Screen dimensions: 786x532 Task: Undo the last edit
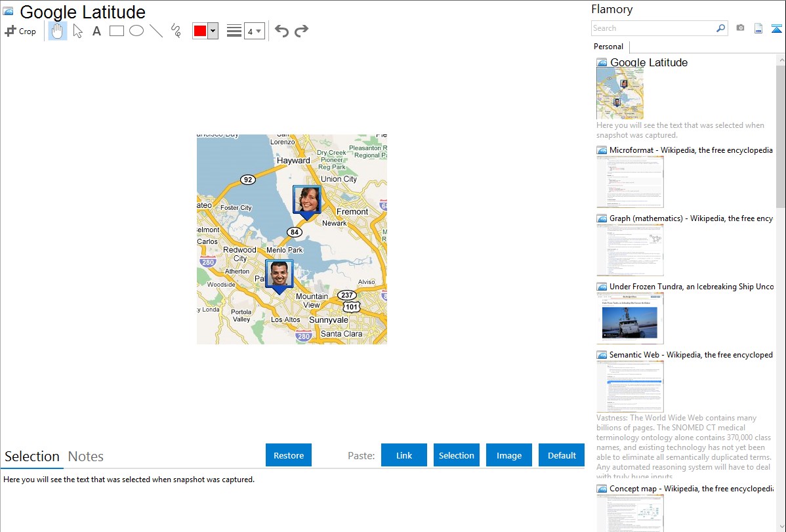(281, 31)
